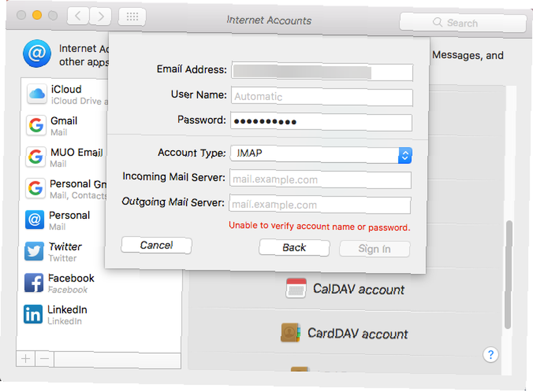The height and width of the screenshot is (392, 533).
Task: Focus the Email Address field
Action: click(x=322, y=72)
